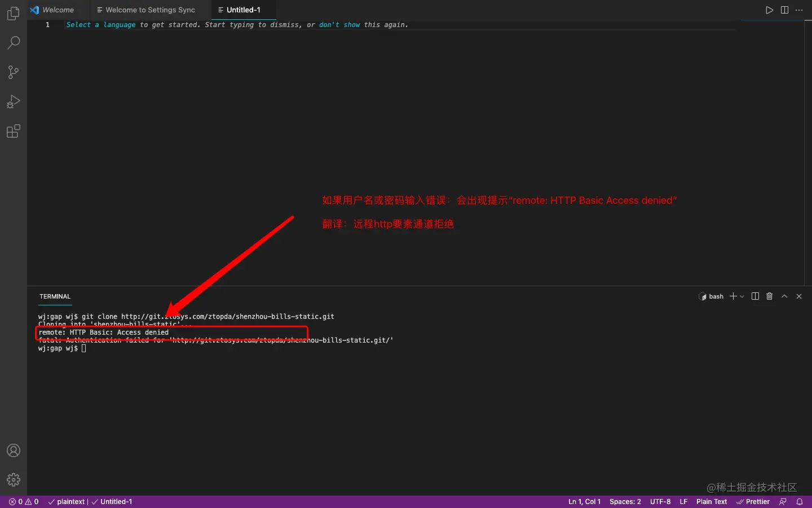Maximize the panel with the up chevron
812x508 pixels.
click(x=784, y=296)
